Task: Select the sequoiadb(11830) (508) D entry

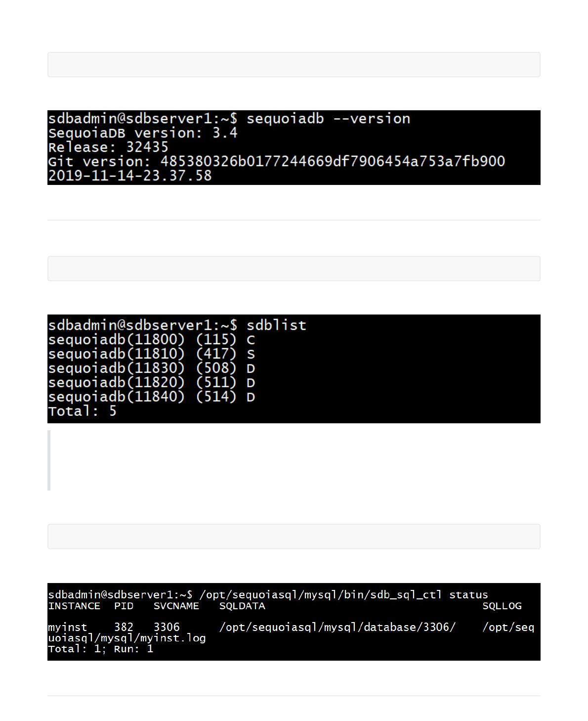Action: tap(151, 368)
